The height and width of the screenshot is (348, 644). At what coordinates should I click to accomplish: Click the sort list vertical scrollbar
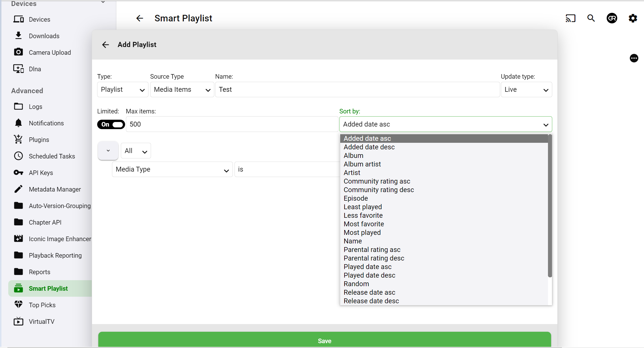coord(550,205)
